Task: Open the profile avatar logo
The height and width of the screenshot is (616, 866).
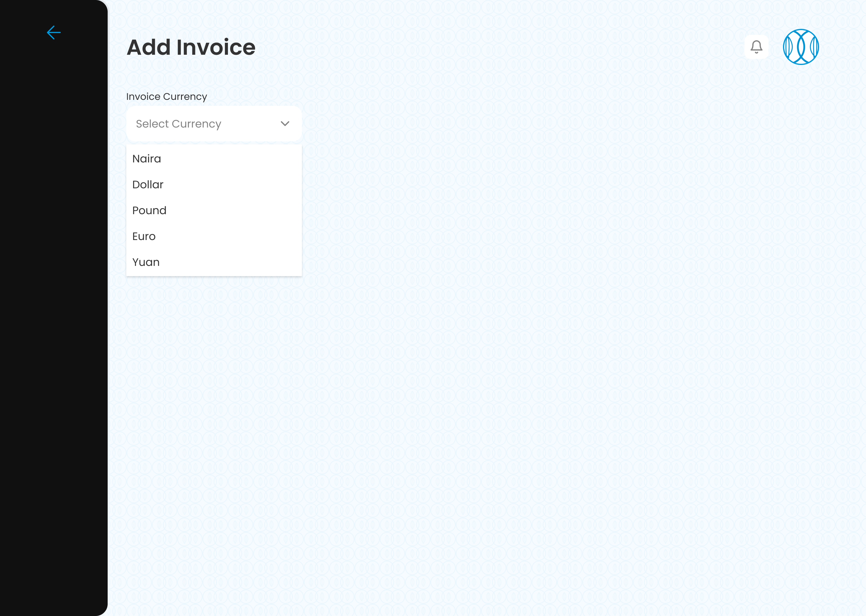Action: (x=801, y=47)
